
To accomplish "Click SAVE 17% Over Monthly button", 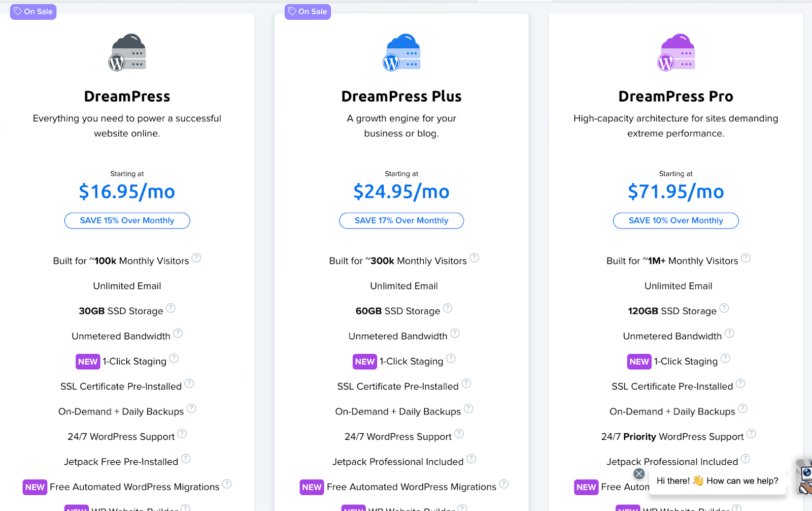I will pyautogui.click(x=401, y=220).
